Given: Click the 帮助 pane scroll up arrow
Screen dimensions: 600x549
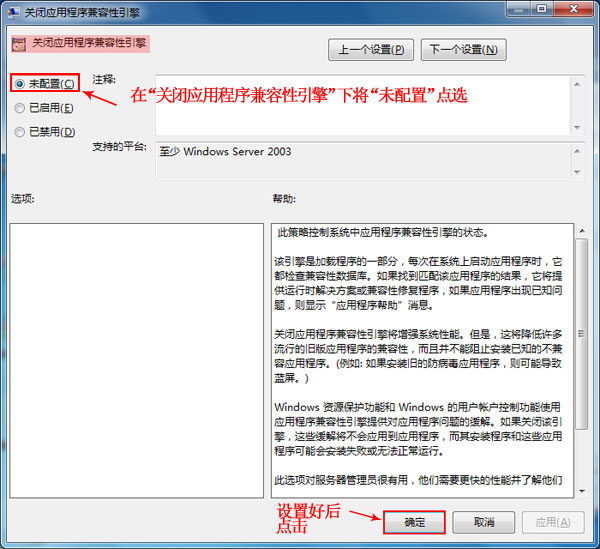Looking at the screenshot, I should click(582, 231).
